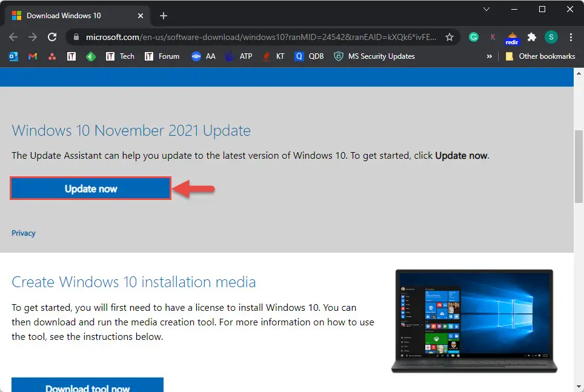Open the unlabeled iT bookmark icon
Image resolution: width=584 pixels, height=392 pixels.
coord(71,56)
